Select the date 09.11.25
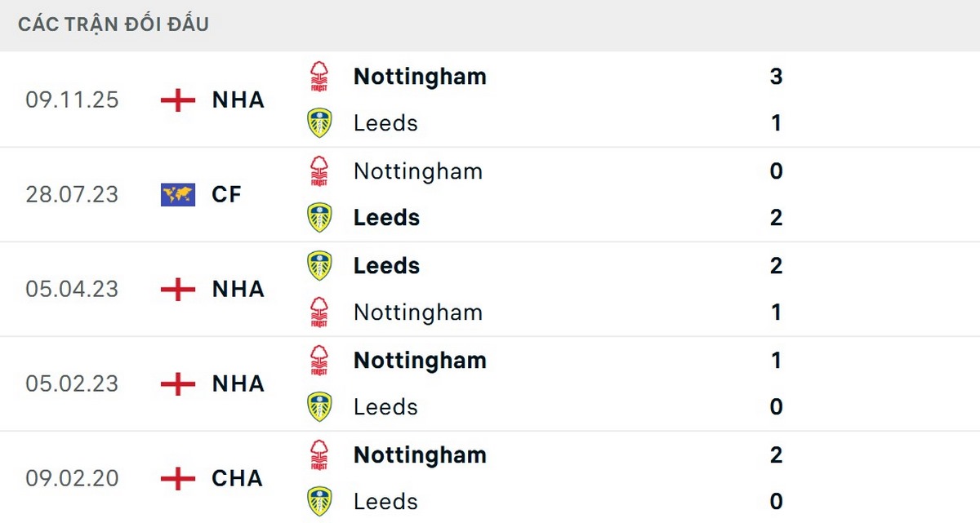 (72, 100)
